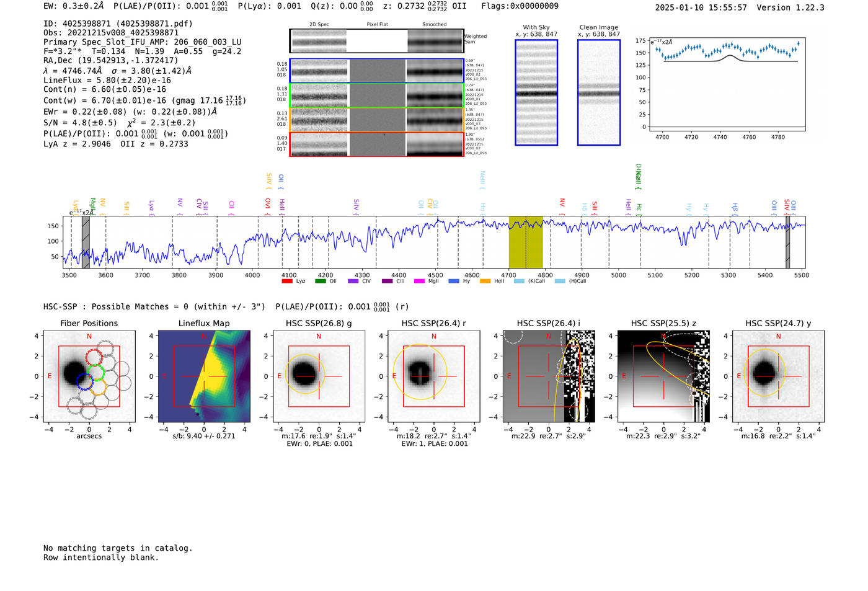The width and height of the screenshot is (868, 591).
Task: Click the EW: 0.3±0.2Å header text
Action: point(74,6)
